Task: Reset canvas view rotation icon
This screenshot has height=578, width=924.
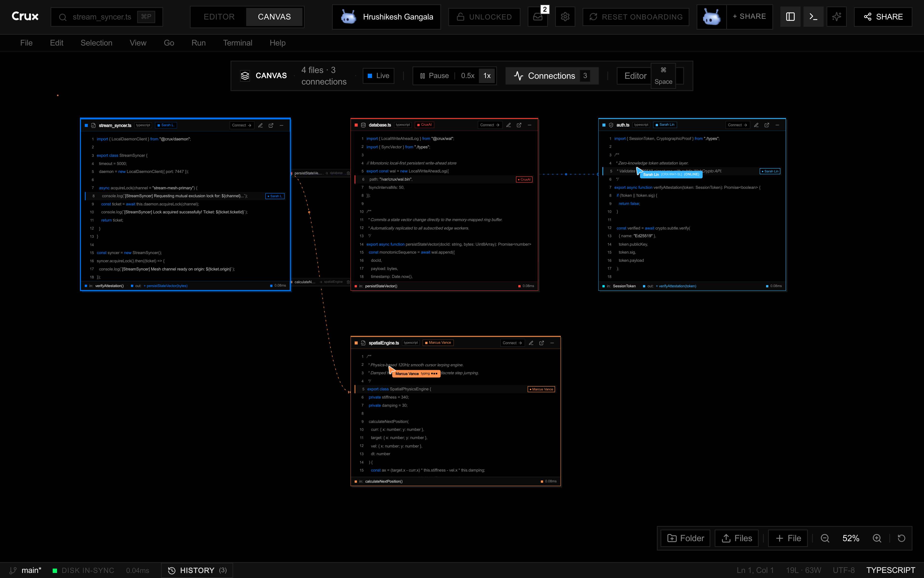Action: click(x=901, y=538)
